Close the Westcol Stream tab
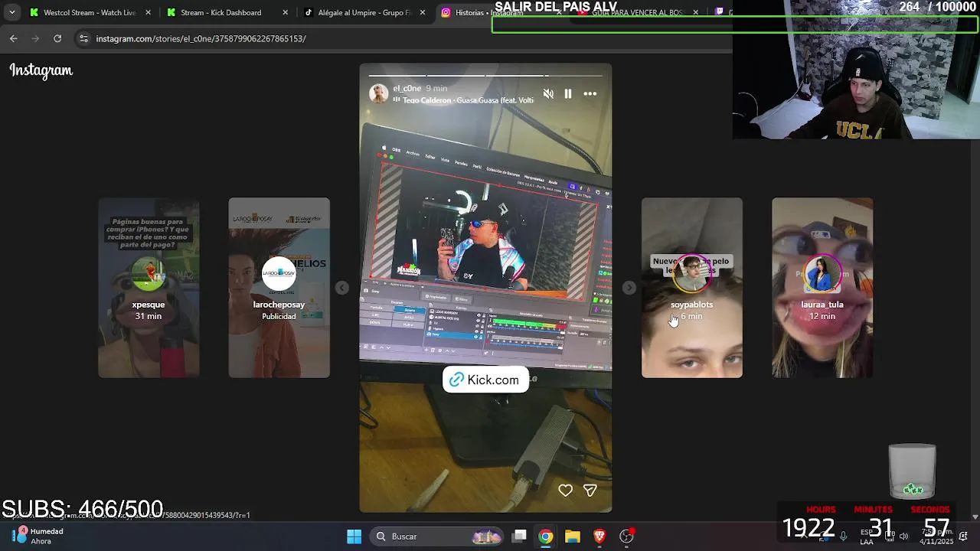 coord(149,12)
